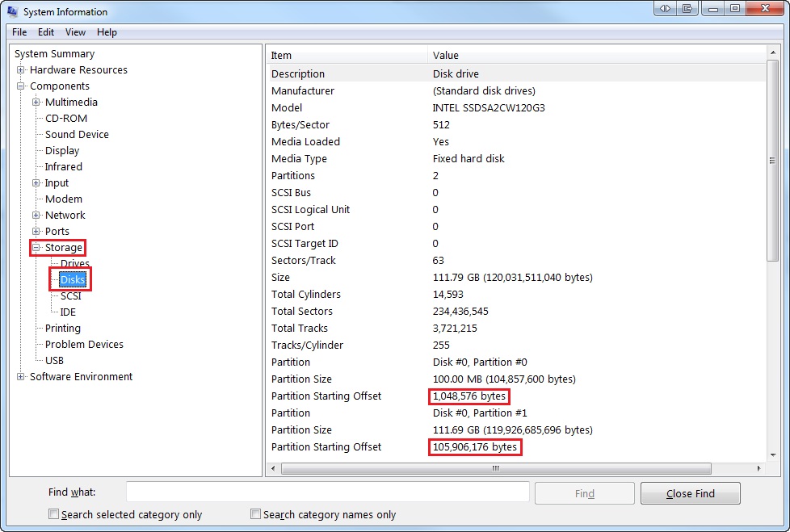Select the Manufacturer row
The height and width of the screenshot is (532, 790).
click(x=516, y=90)
